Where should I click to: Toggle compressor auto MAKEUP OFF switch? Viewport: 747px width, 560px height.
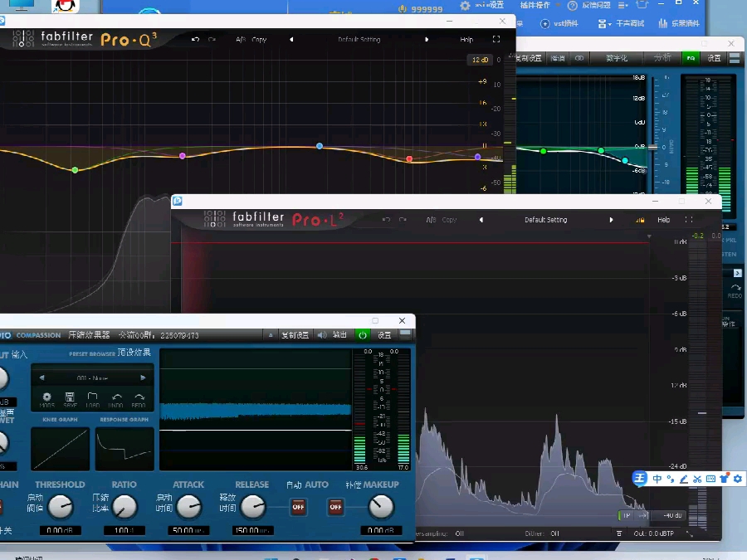335,507
